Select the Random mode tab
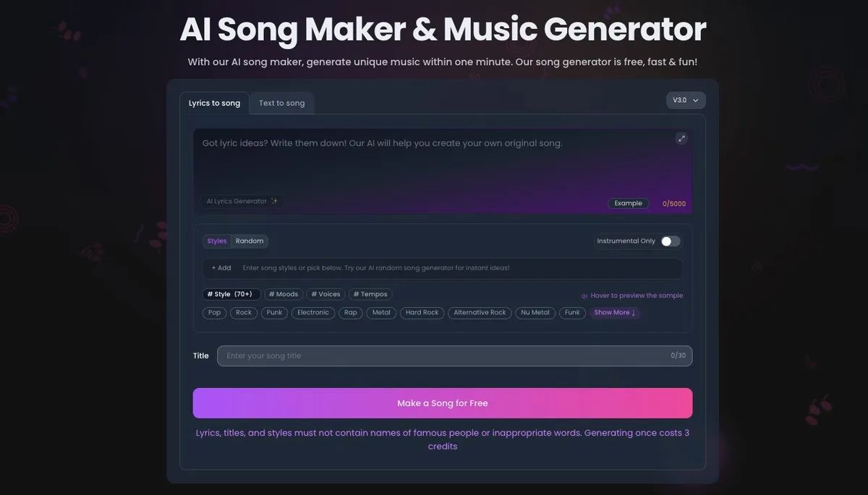This screenshot has height=495, width=868. point(250,241)
